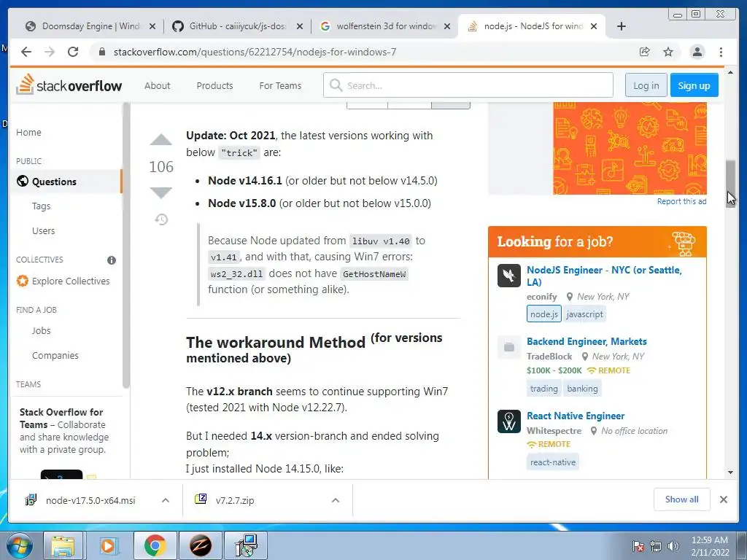Click the volume speaker tray icon

tap(673, 546)
